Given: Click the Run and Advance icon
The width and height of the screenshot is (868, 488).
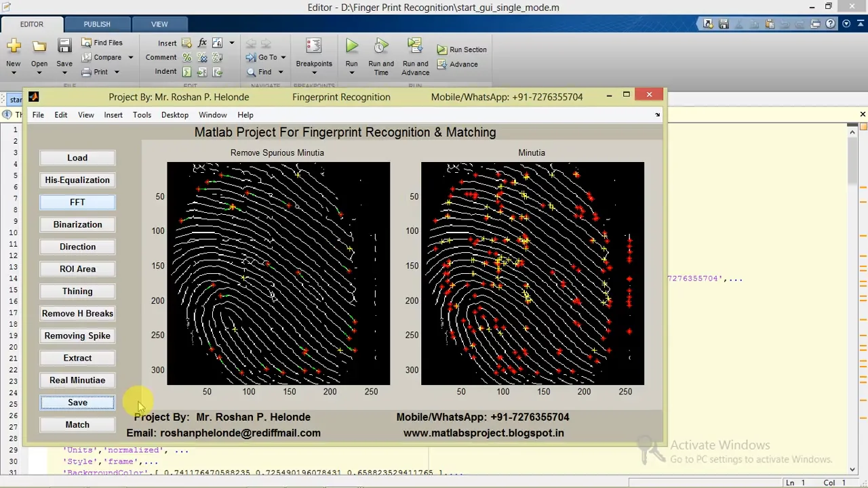Looking at the screenshot, I should [x=415, y=47].
